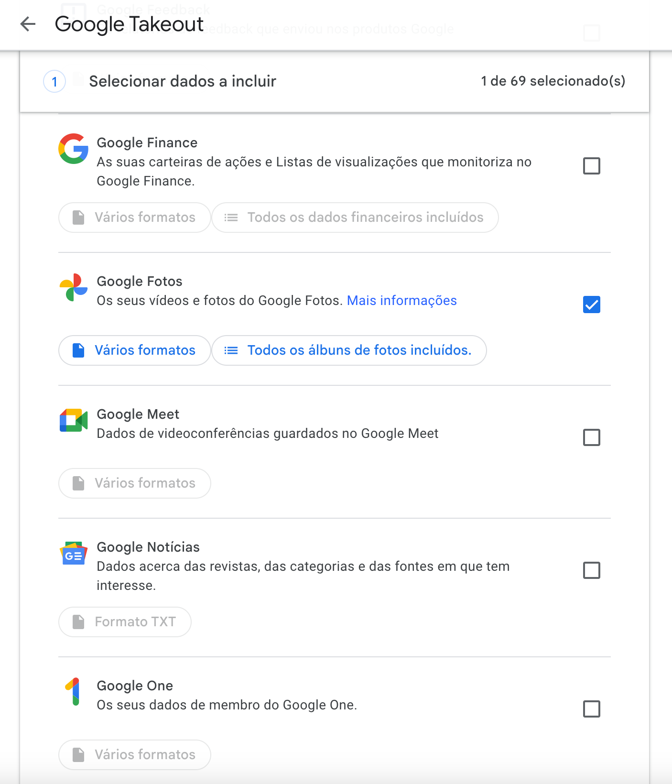This screenshot has height=784, width=672.
Task: Click the Google One icon
Action: click(x=73, y=692)
